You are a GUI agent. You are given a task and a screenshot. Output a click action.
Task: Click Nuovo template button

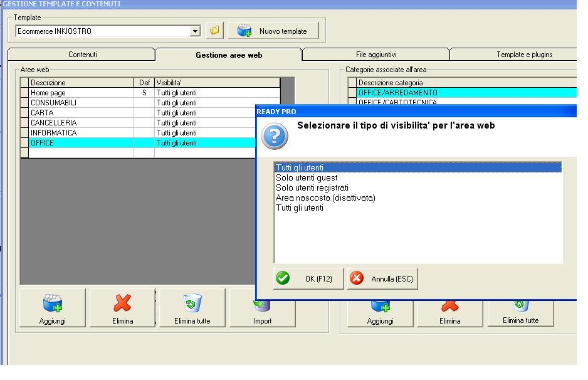pos(273,31)
